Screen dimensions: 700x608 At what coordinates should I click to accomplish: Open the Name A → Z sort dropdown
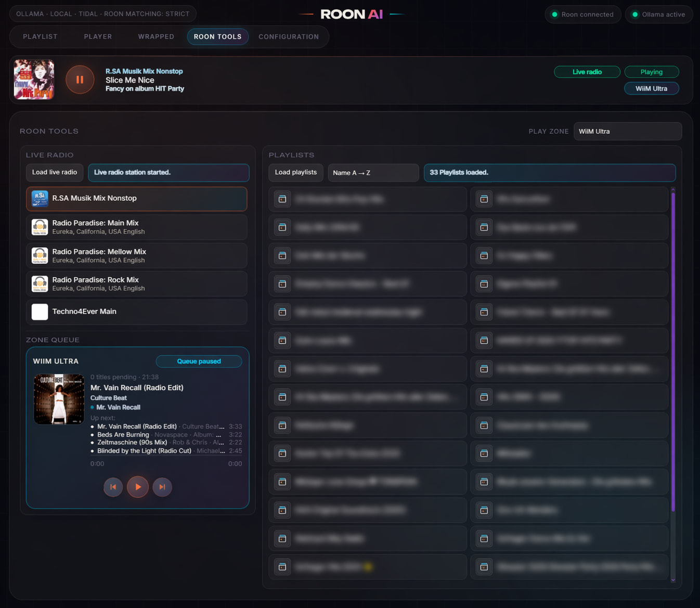click(373, 173)
